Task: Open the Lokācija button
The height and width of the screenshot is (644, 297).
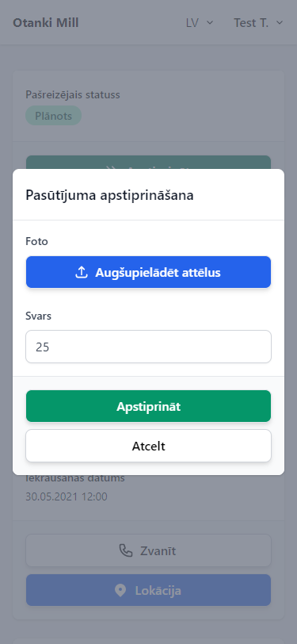Action: (x=149, y=590)
